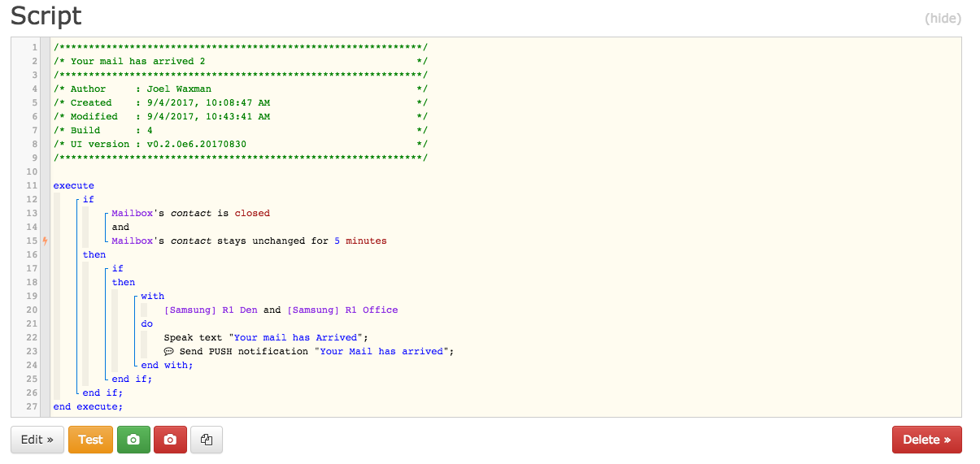Click the [Samsung] R1 Office device
This screenshot has width=980, height=464.
click(342, 310)
